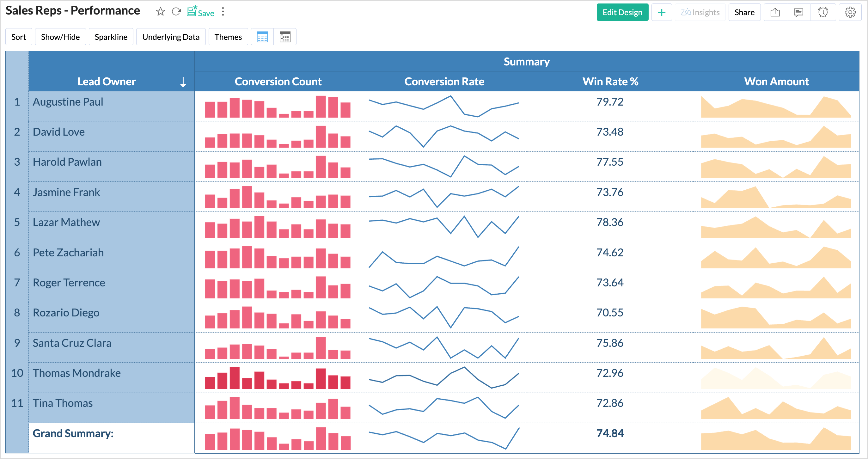Open the settings gear icon
Image resolution: width=868 pixels, height=459 pixels.
[x=850, y=12]
